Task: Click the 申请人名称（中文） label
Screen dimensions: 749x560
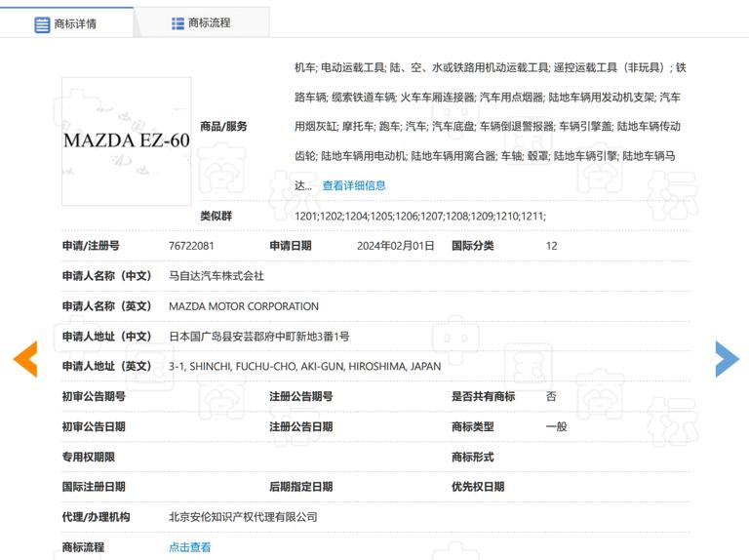Action: point(106,276)
